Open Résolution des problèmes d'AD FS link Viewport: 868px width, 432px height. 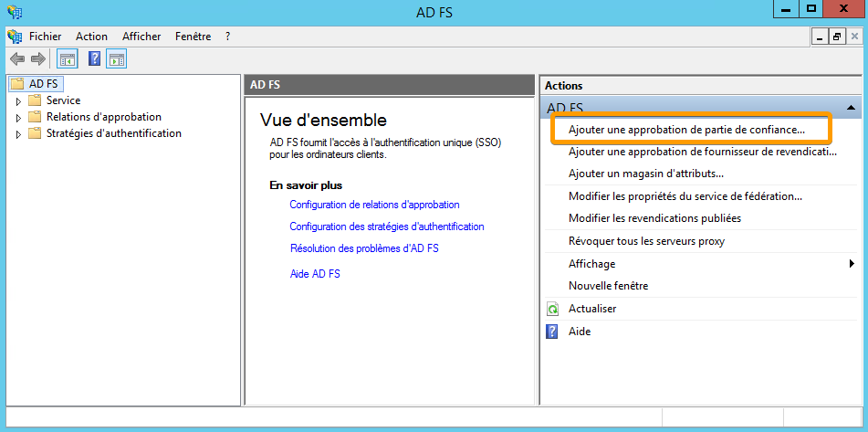point(364,248)
